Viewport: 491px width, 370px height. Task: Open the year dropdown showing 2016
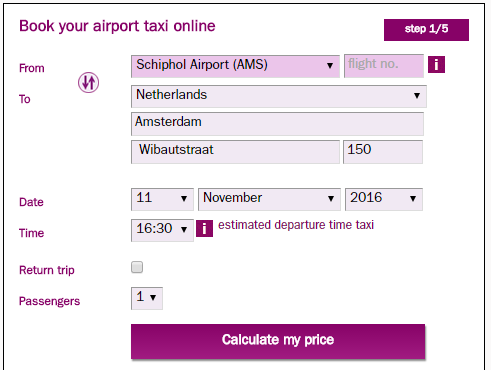[x=384, y=199]
